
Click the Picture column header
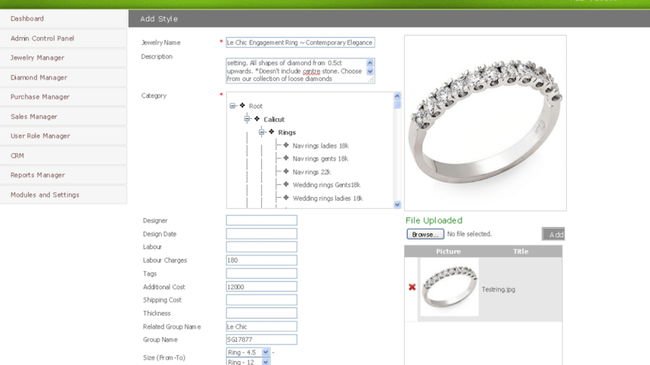(x=448, y=251)
